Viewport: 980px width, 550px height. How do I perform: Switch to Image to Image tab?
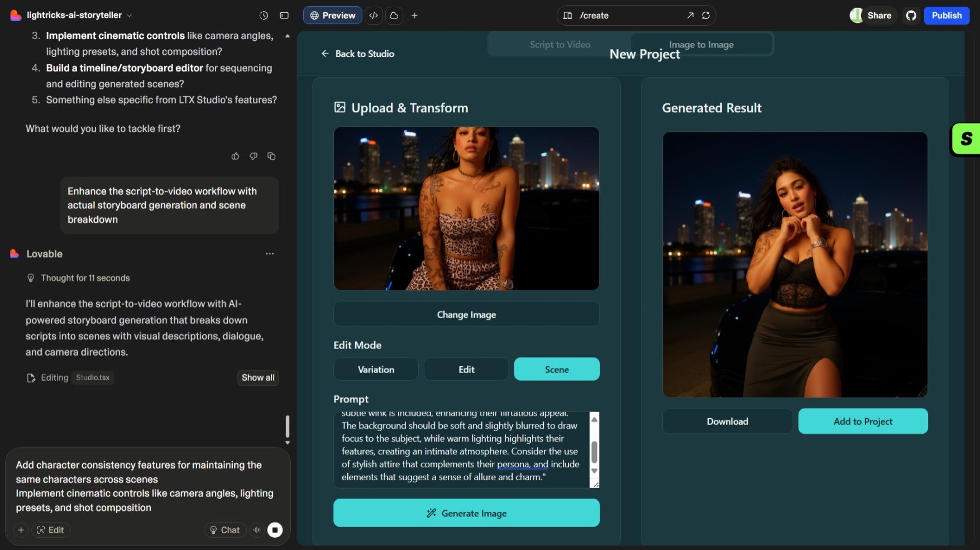[701, 45]
